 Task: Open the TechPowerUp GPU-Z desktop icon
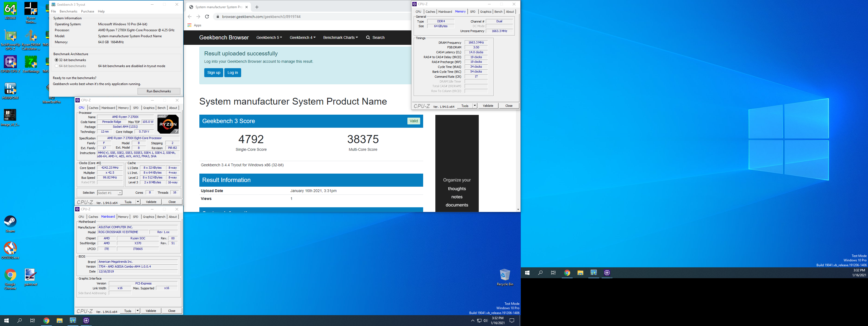point(10,39)
